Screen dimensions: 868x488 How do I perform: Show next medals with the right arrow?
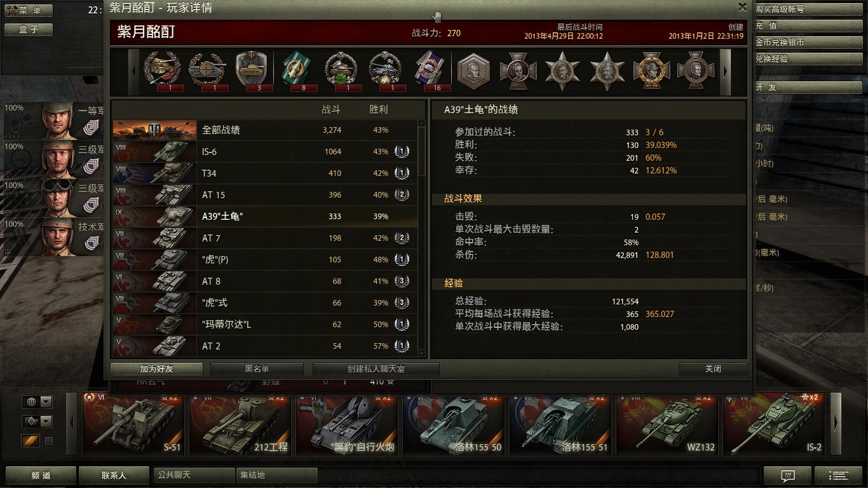point(725,72)
